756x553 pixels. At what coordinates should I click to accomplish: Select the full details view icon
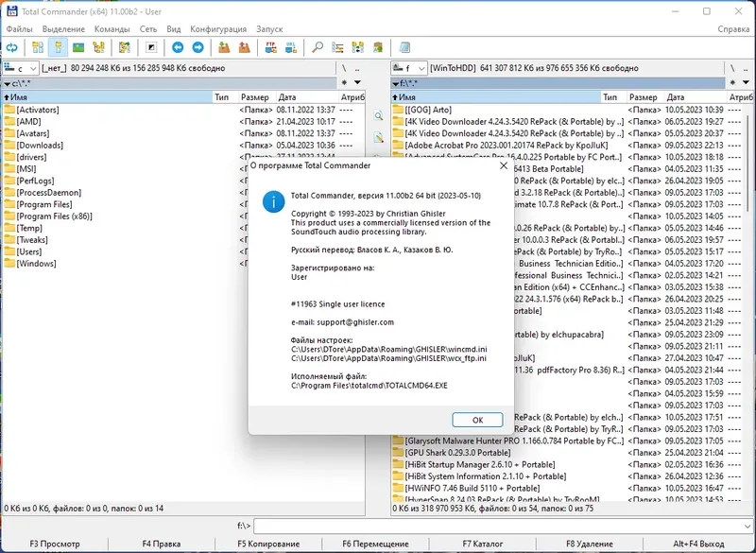[58, 47]
